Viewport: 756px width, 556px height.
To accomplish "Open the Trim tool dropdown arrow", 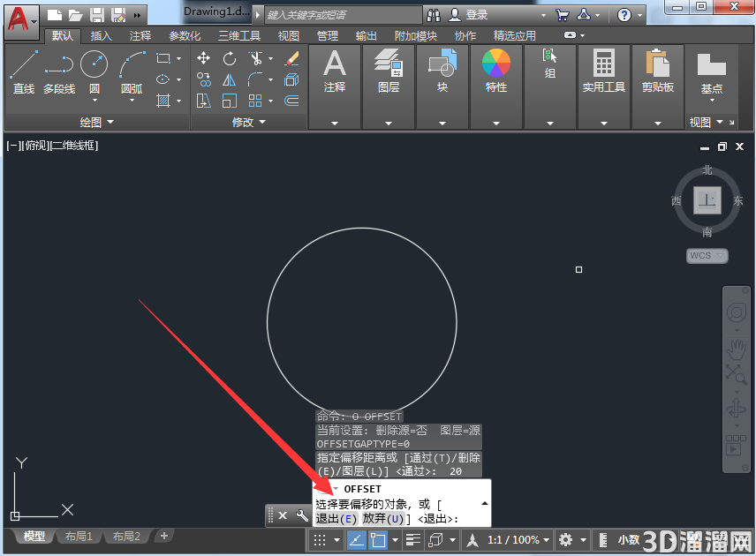I will click(270, 59).
